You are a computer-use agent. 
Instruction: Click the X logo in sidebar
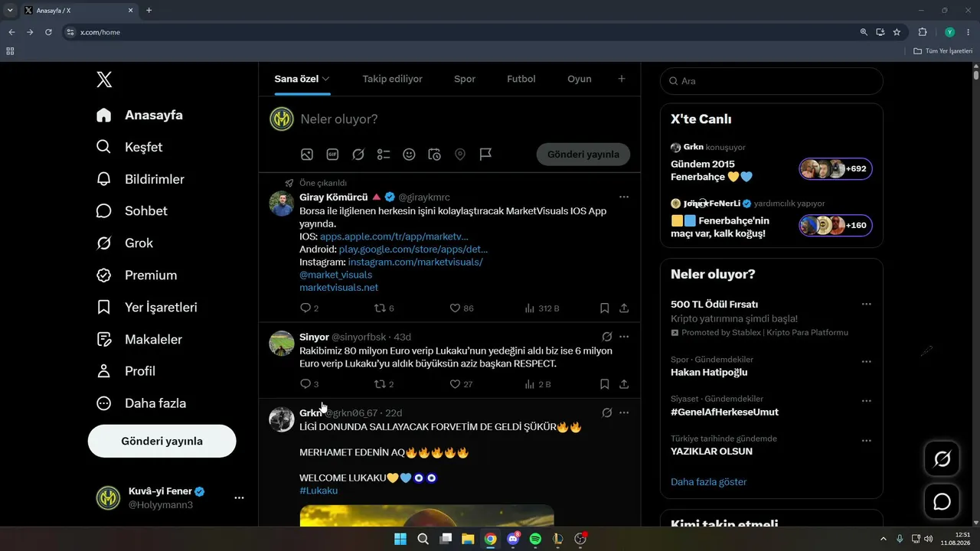click(104, 80)
